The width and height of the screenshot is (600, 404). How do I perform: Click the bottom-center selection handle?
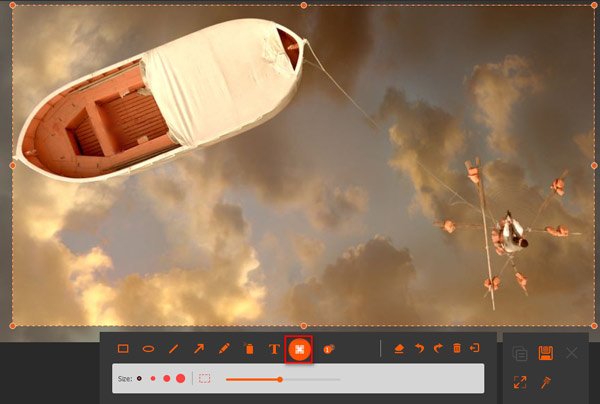click(x=303, y=326)
